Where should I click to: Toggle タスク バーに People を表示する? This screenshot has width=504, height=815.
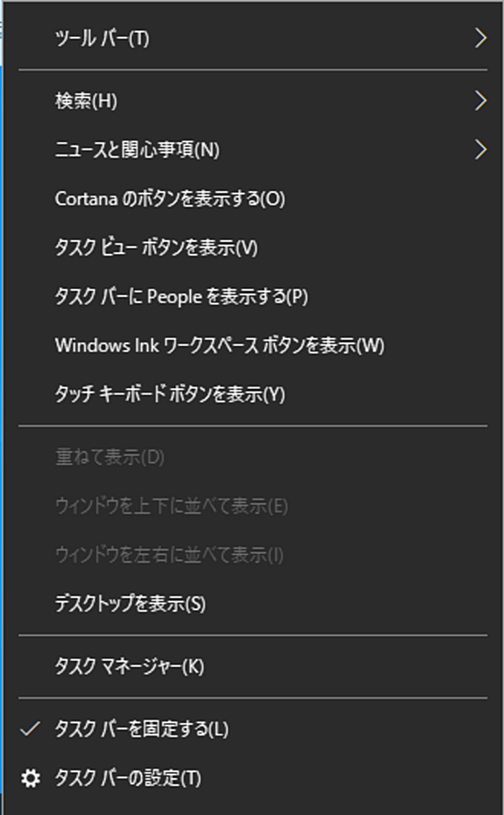pos(253,296)
